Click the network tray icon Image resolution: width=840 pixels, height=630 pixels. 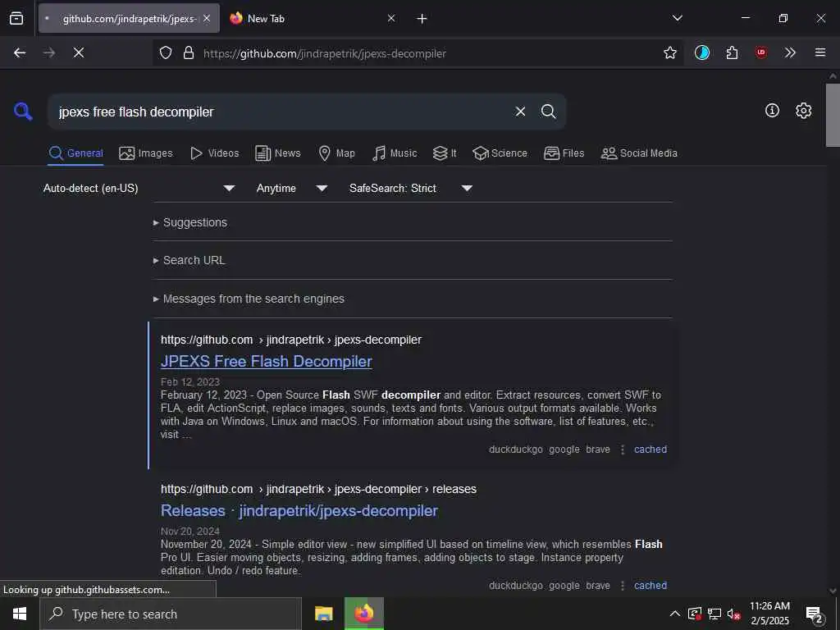[714, 614]
